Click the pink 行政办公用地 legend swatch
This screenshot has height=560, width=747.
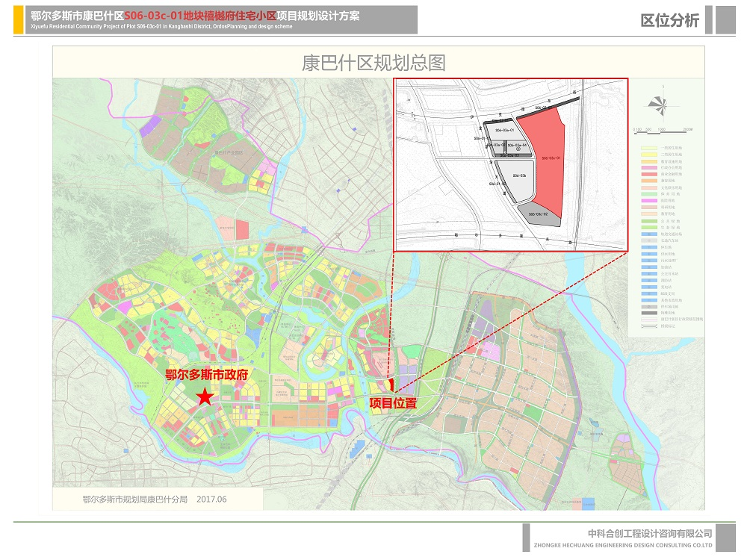tap(650, 167)
